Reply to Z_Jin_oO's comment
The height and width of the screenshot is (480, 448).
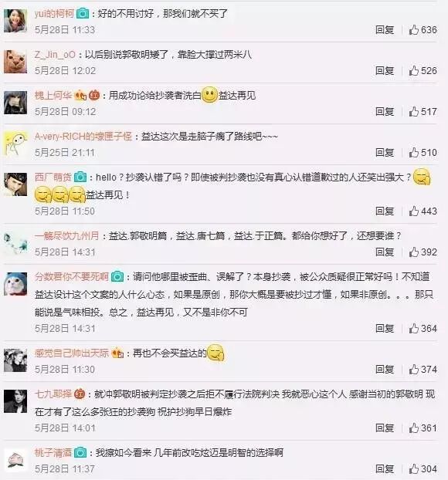pyautogui.click(x=385, y=71)
